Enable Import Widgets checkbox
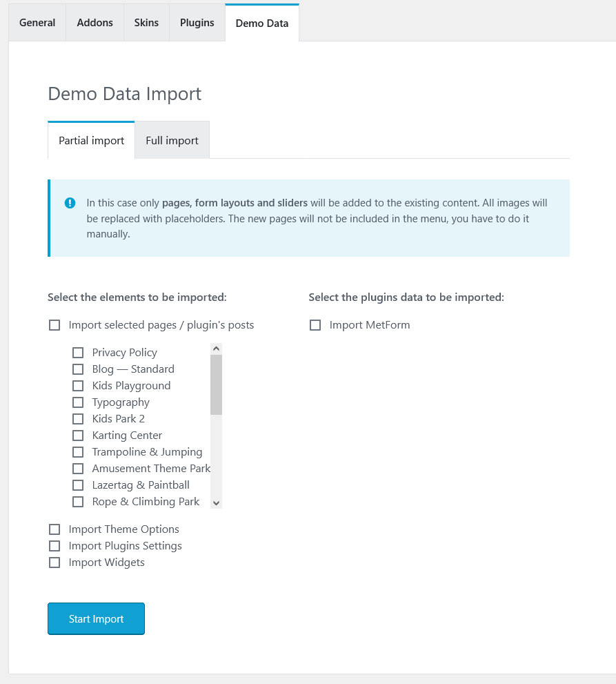 point(54,563)
